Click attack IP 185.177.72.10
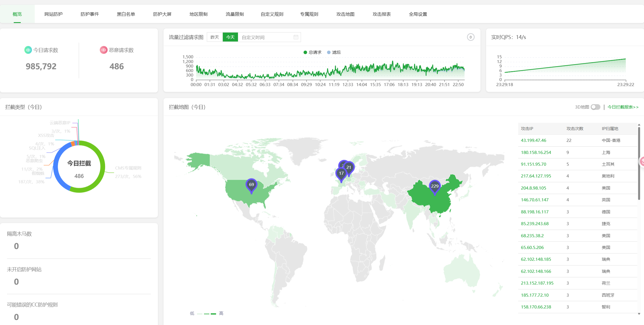The image size is (644, 325). [x=535, y=295]
